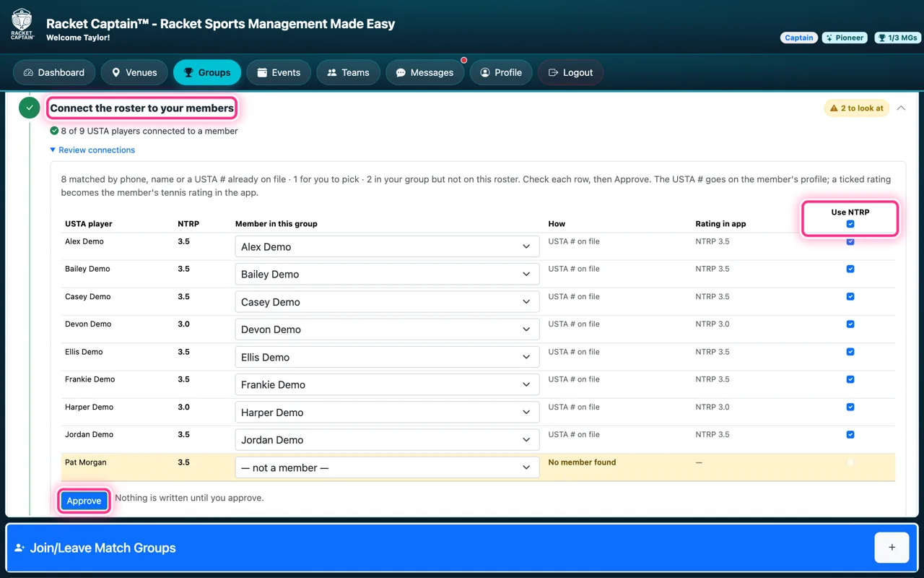Image resolution: width=924 pixels, height=578 pixels.
Task: Collapse the Connect the roster section chevron
Action: point(901,108)
